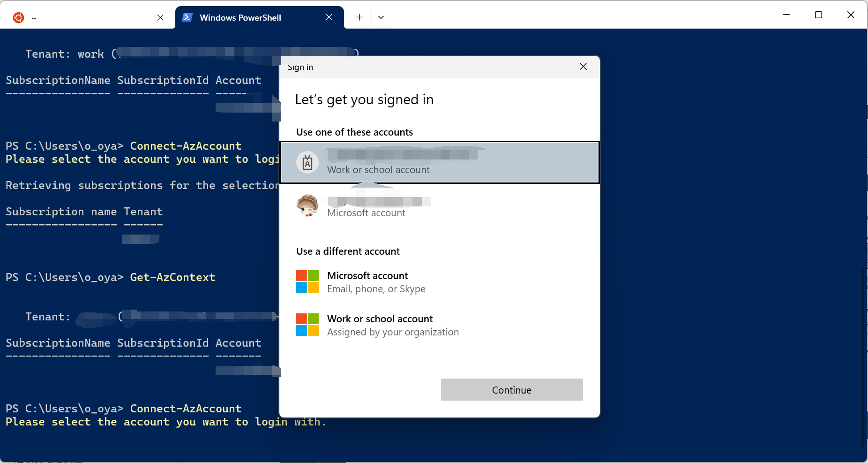
Task: Click the "Get-AzContext" command in the terminal
Action: coord(172,277)
